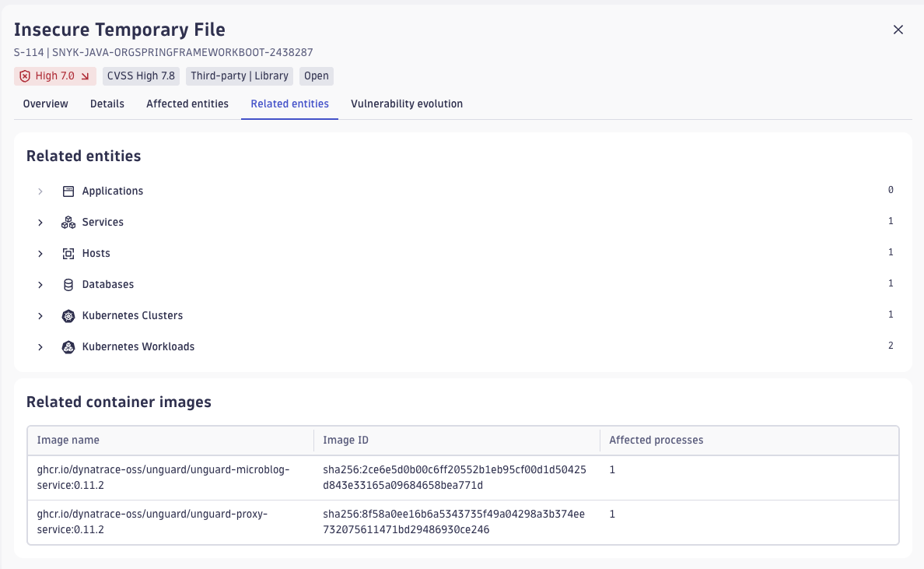The image size is (924, 569).
Task: Click the Hosts entity count value
Action: pos(891,251)
